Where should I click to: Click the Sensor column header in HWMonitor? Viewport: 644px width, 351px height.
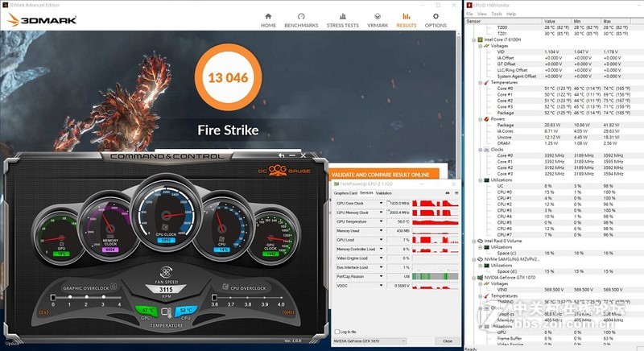tap(503, 21)
